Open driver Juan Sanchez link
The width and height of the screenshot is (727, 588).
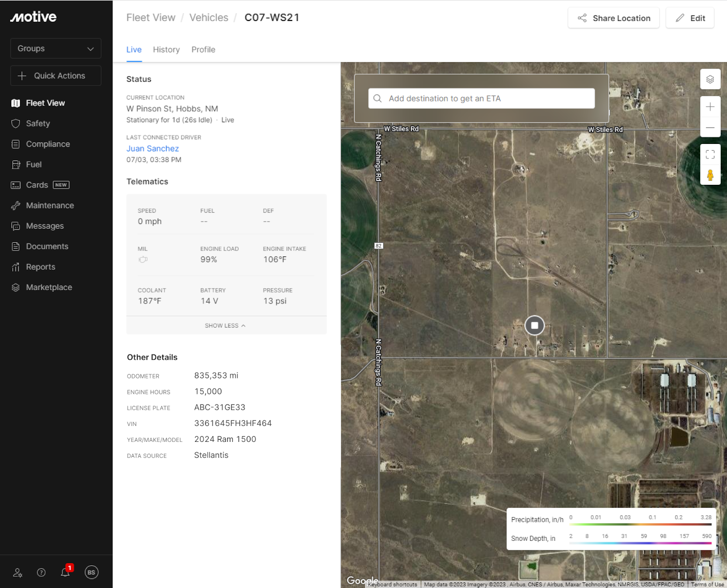point(153,148)
